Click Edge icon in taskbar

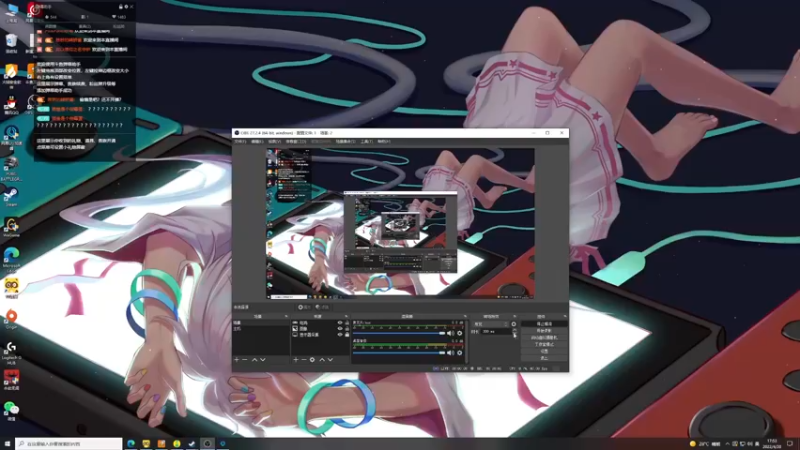tap(131, 444)
